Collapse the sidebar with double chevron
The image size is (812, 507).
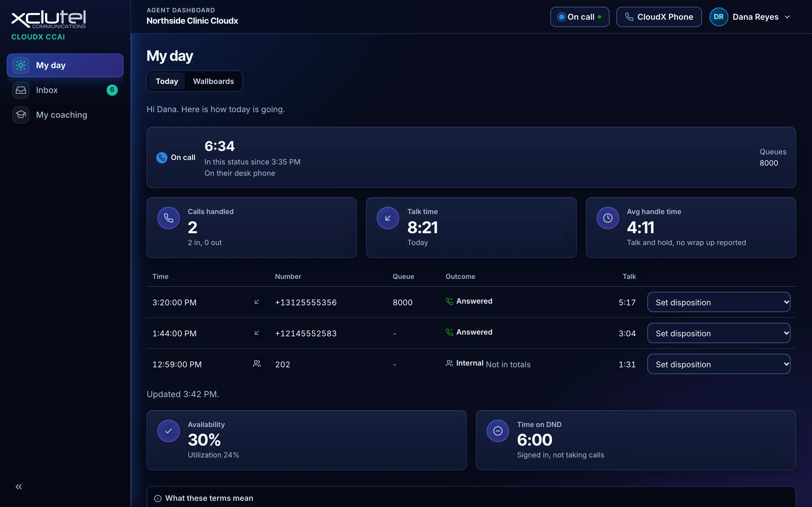(19, 486)
